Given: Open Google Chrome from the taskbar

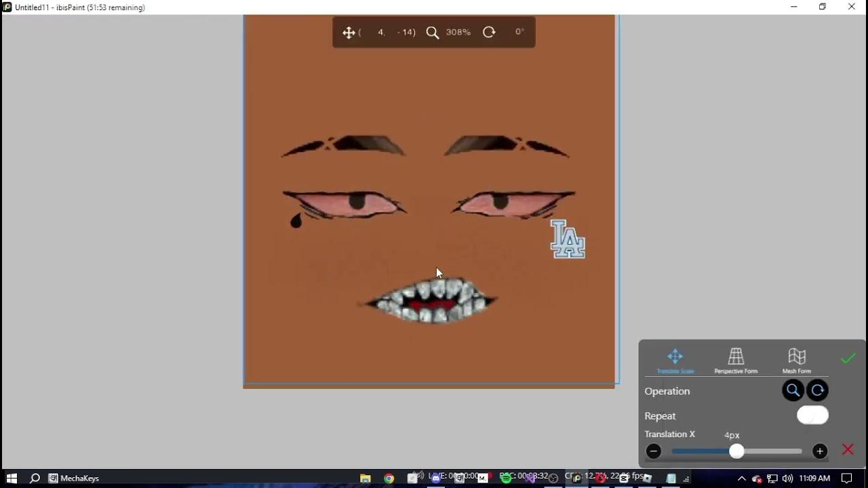Looking at the screenshot, I should [389, 478].
